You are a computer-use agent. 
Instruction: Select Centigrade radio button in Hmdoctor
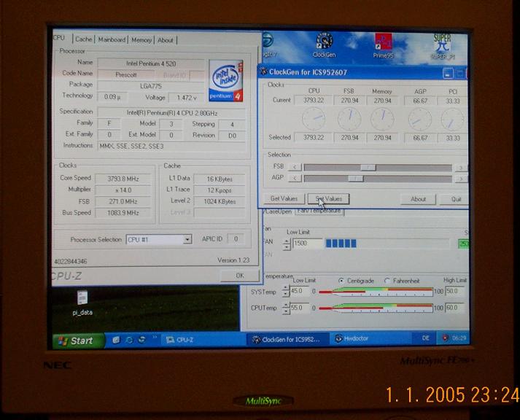[x=341, y=281]
